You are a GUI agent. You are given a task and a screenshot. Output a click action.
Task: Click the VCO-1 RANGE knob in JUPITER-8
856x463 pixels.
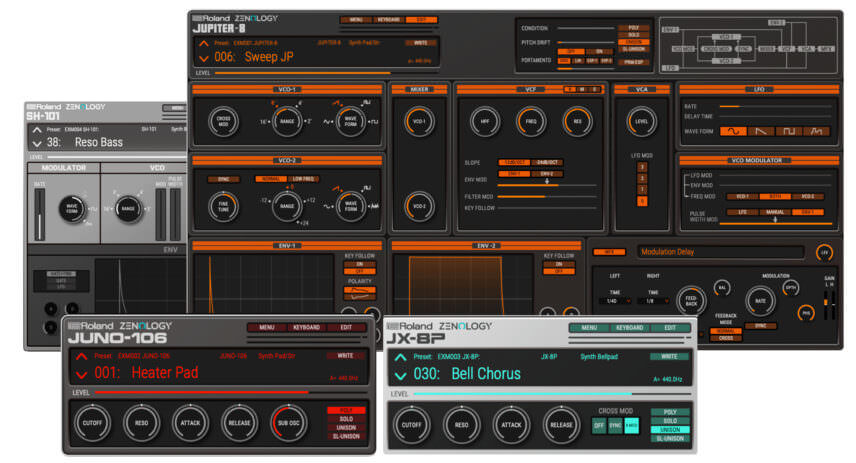287,121
